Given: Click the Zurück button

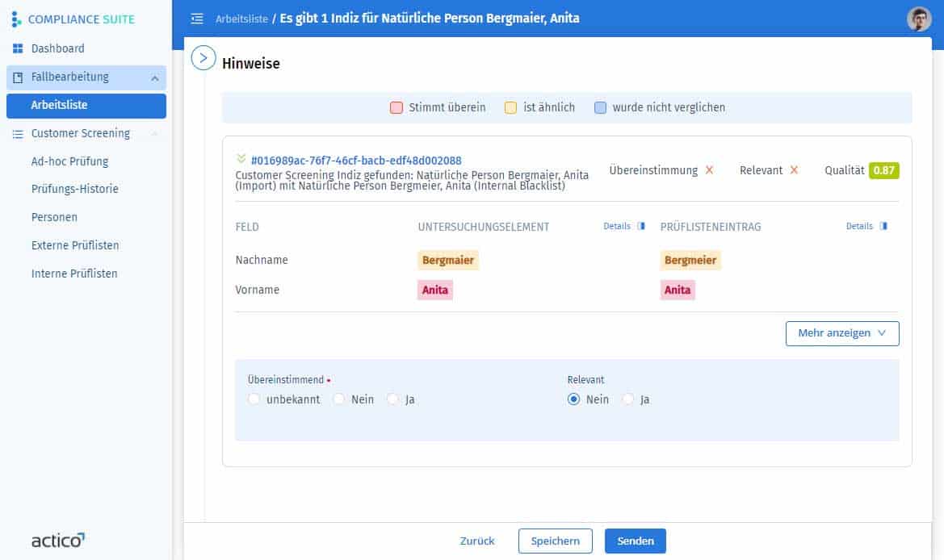Looking at the screenshot, I should click(476, 541).
